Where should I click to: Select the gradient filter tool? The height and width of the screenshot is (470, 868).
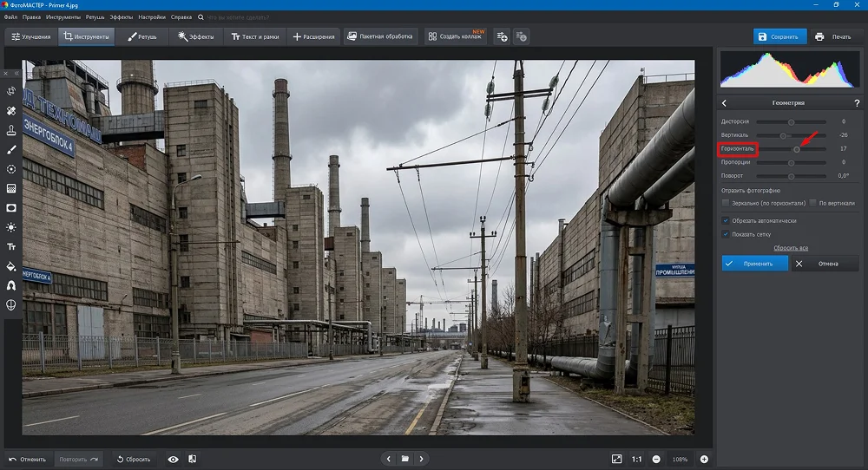[11, 188]
